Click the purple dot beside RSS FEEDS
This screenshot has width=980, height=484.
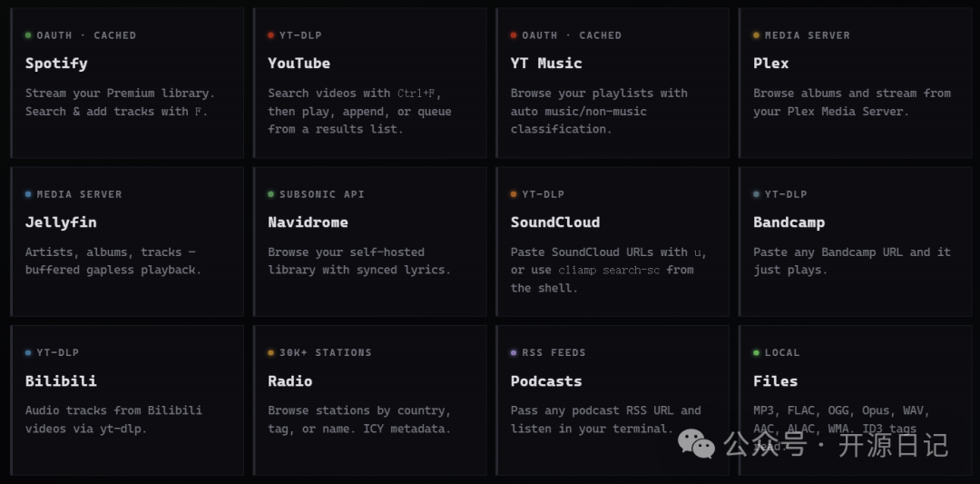click(514, 352)
